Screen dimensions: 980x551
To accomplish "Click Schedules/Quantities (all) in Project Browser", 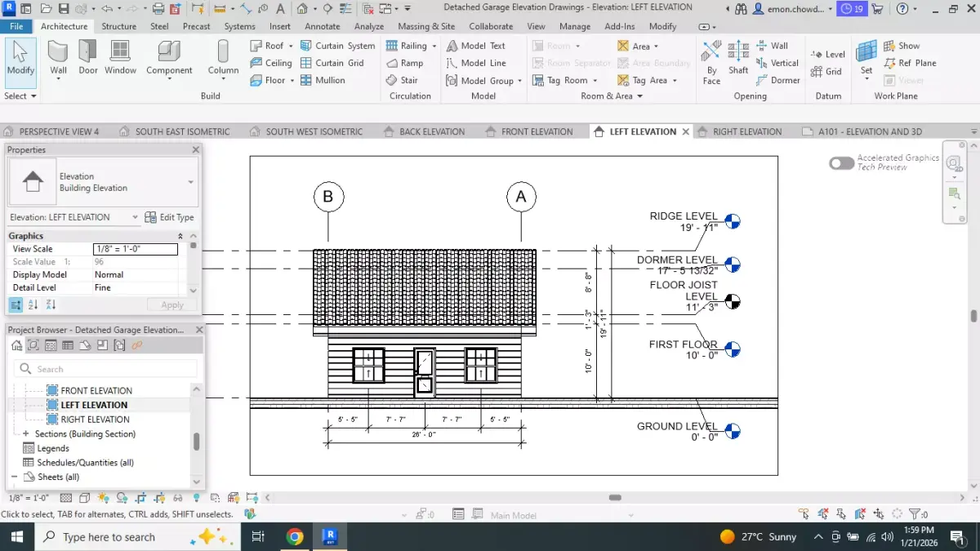I will 85,463.
